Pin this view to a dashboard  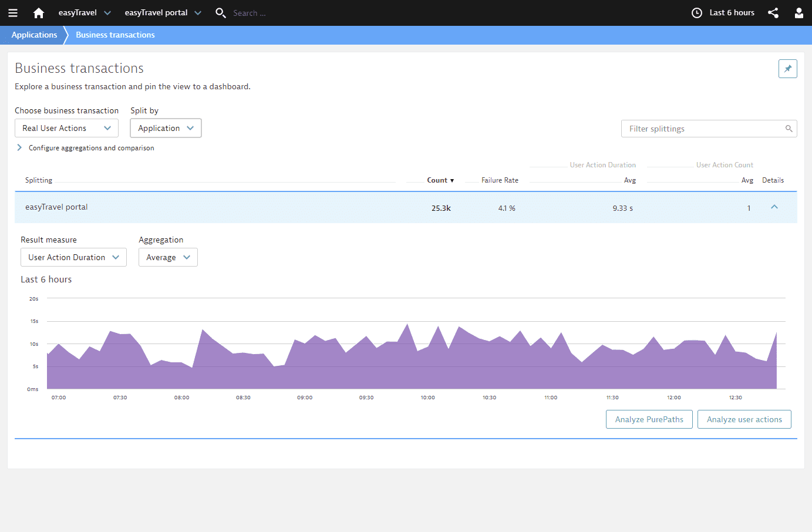coord(788,69)
